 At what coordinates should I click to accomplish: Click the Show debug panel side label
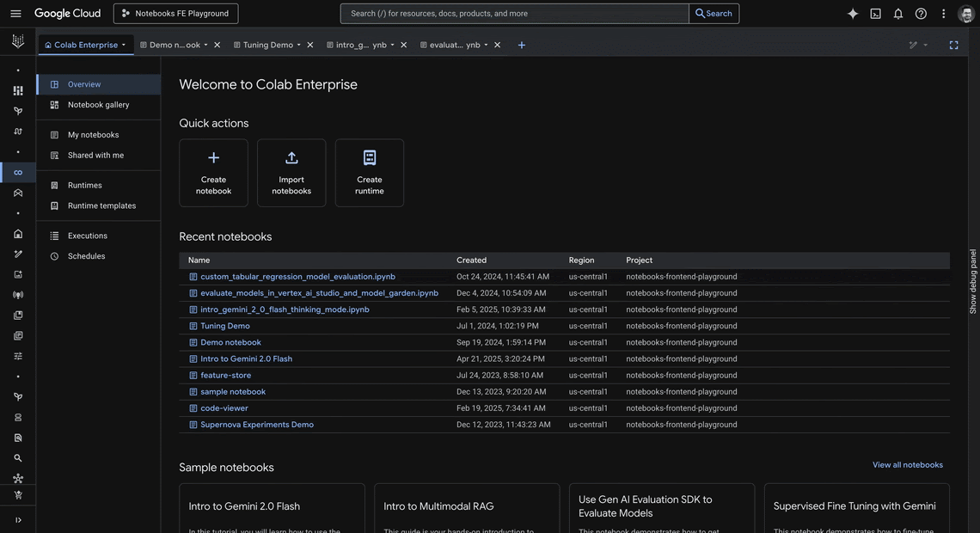tap(973, 281)
